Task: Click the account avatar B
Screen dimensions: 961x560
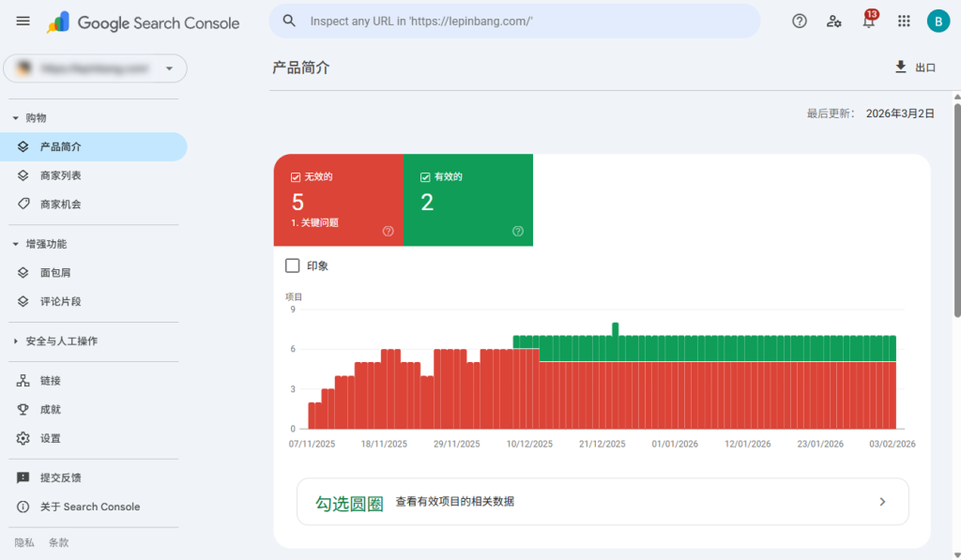Action: pyautogui.click(x=938, y=22)
